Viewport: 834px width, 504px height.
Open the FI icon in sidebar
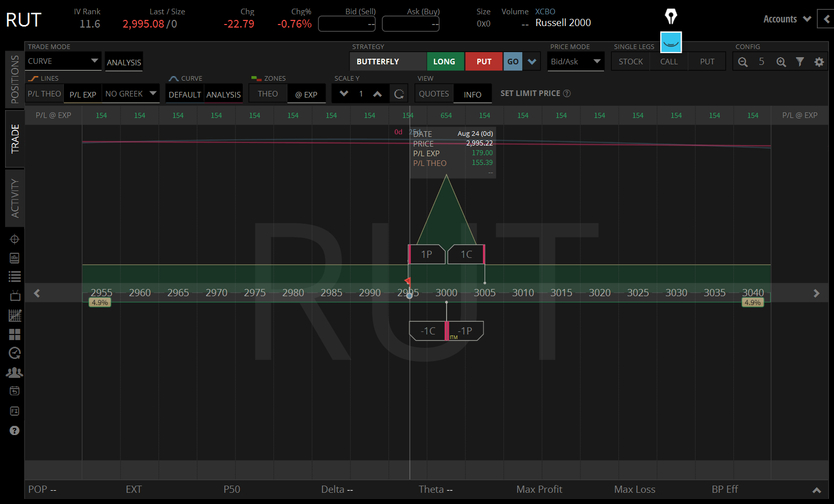tap(15, 411)
